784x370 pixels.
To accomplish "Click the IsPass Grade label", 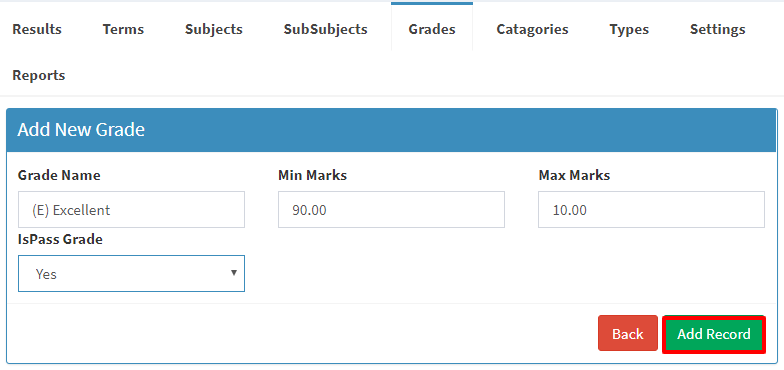I will coord(60,240).
